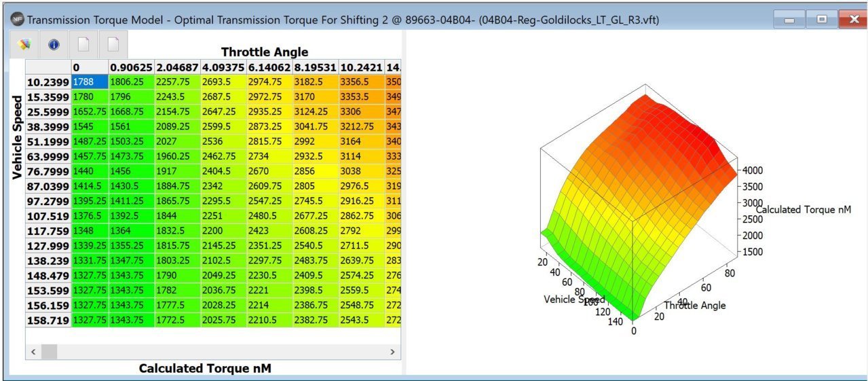Click the cell containing 1652.75

90,111
